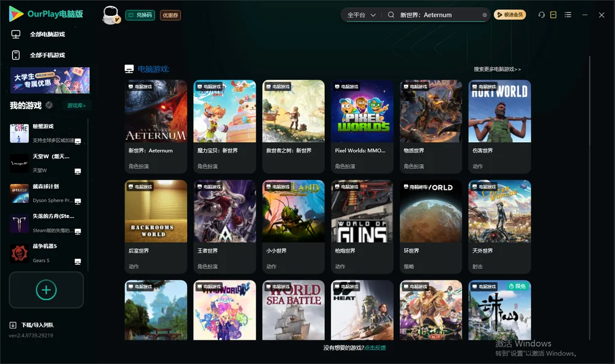The image size is (615, 364).
Task: Click the 兑换码 redeem code button
Action: coord(140,15)
